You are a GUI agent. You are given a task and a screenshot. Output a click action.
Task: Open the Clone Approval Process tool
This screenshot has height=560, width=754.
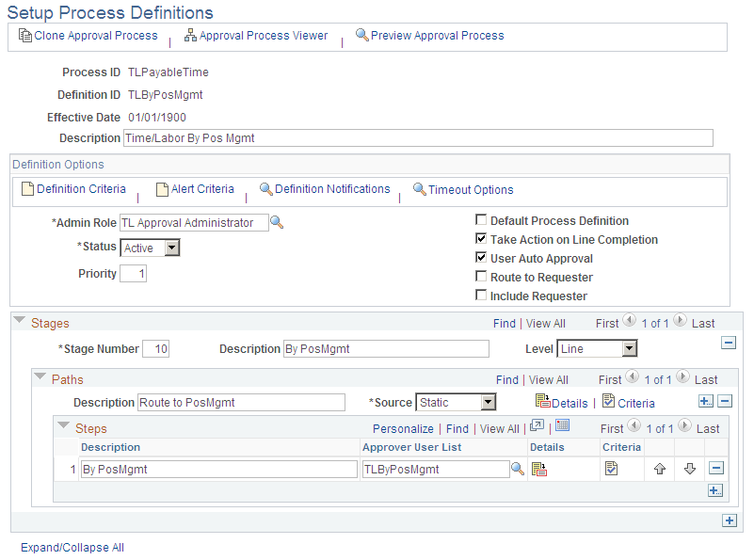click(x=88, y=36)
